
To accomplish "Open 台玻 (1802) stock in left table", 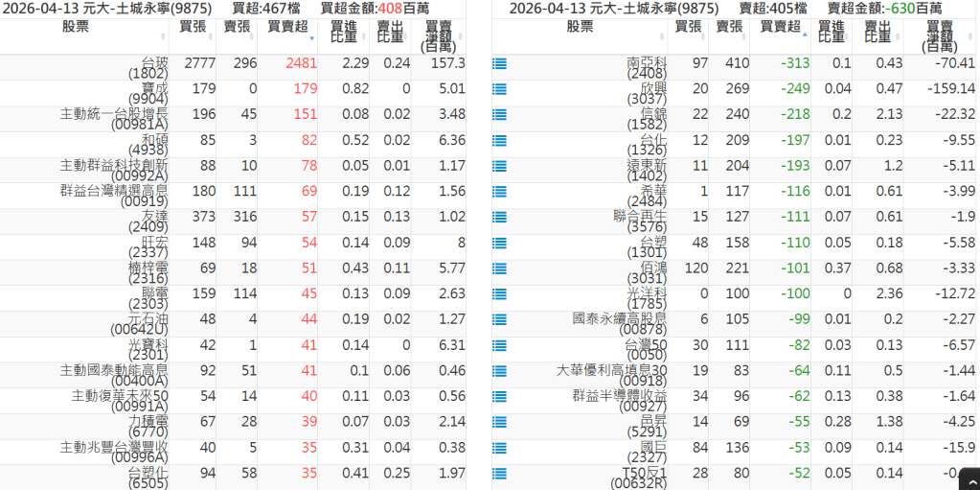I will coord(148,68).
